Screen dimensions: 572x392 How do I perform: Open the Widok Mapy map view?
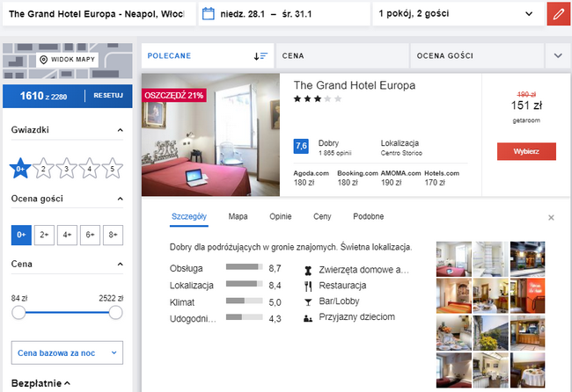[67, 60]
